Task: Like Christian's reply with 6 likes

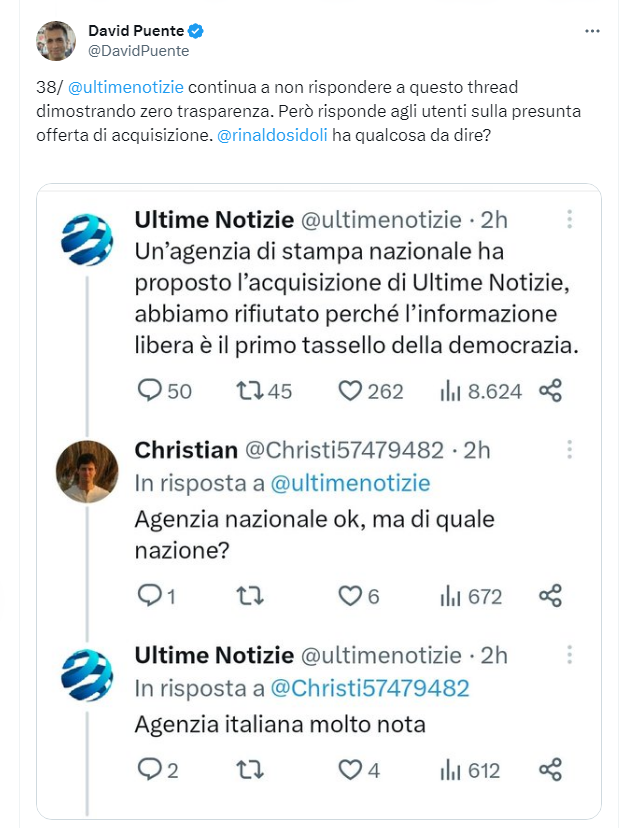Action: (x=349, y=596)
